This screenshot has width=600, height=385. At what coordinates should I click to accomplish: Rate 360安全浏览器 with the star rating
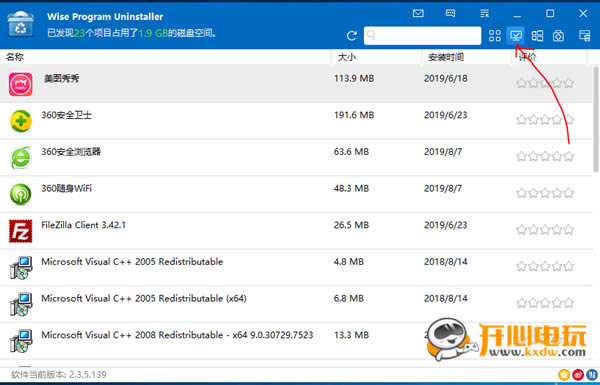coord(545,156)
